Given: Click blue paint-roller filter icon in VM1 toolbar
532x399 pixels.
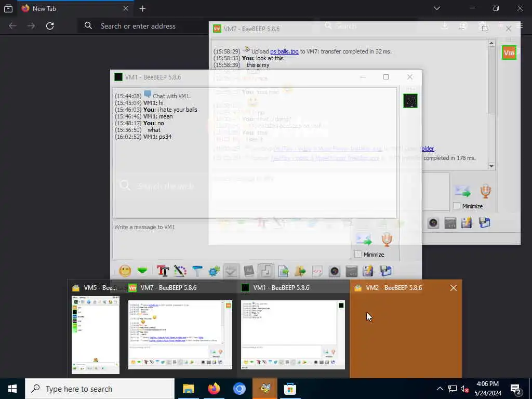Looking at the screenshot, I should click(197, 271).
